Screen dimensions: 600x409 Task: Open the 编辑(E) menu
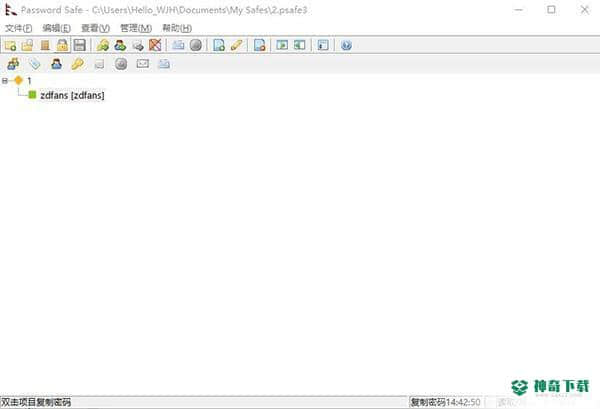pyautogui.click(x=57, y=28)
